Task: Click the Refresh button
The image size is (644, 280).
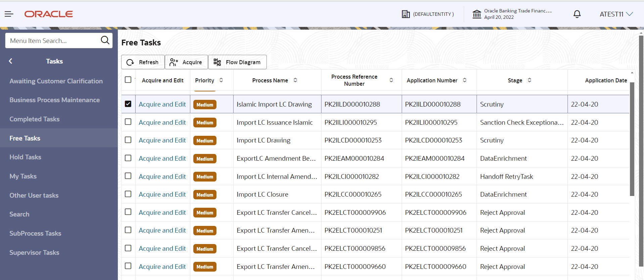Action: (143, 62)
